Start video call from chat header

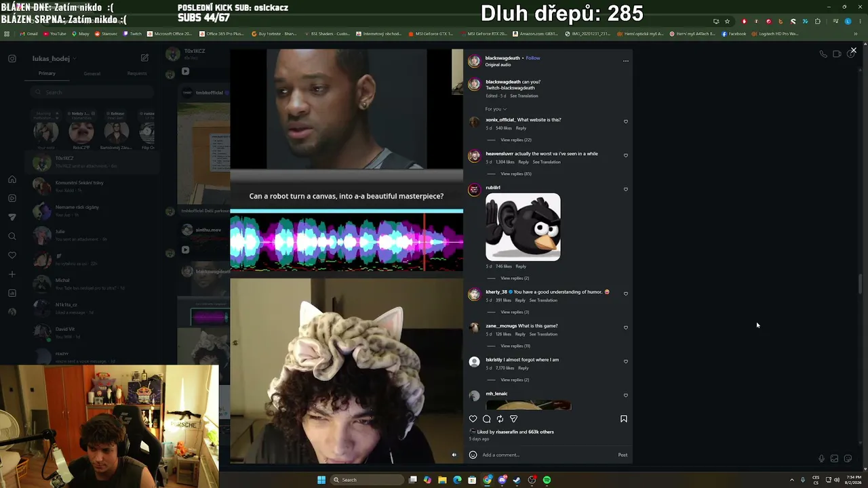(837, 54)
